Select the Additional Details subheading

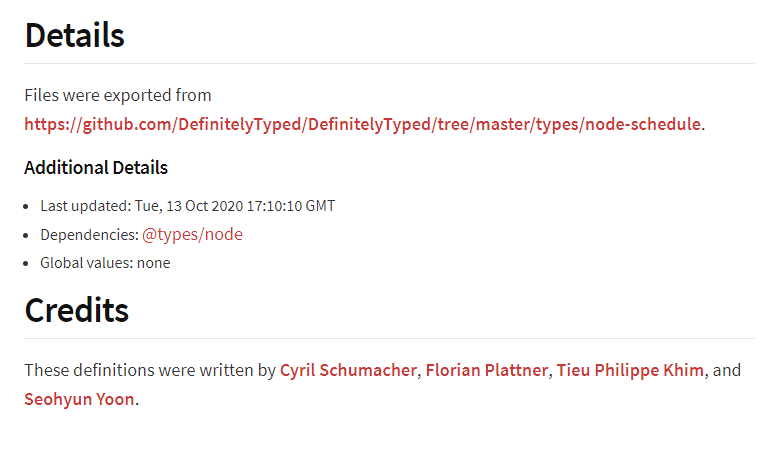coord(96,168)
